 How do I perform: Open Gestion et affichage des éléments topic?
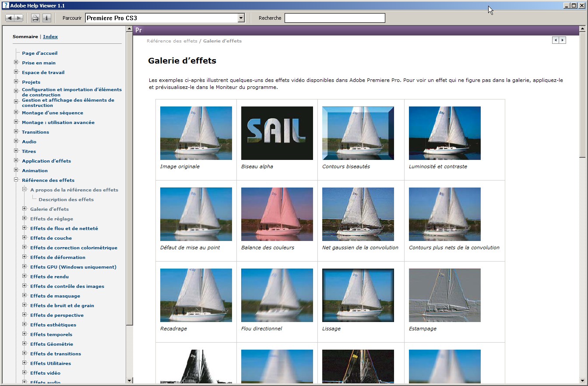(x=68, y=103)
